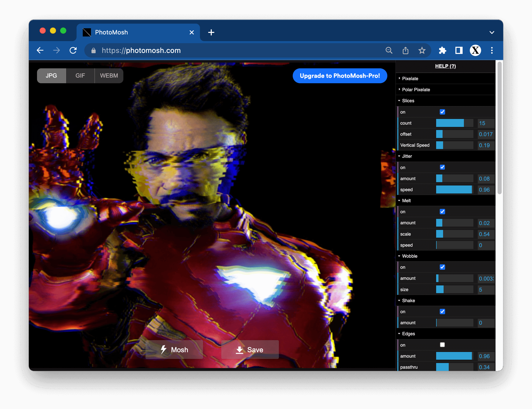Click Upgrade to PhotoMosh-Pro

pos(340,76)
